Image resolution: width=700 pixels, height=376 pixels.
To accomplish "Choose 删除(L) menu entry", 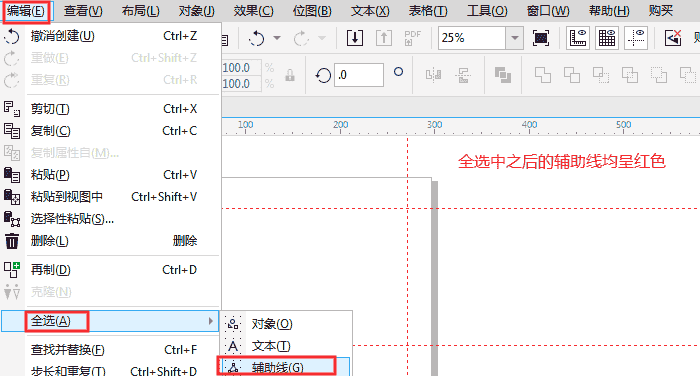I will 111,241.
